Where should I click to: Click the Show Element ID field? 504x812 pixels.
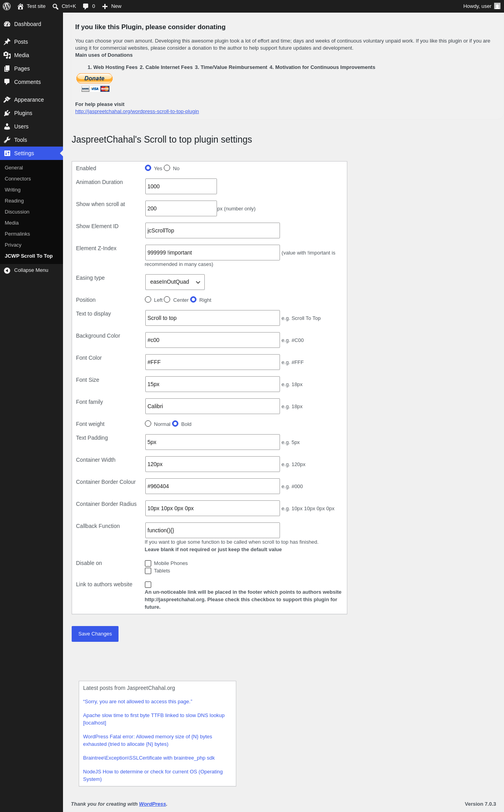[x=213, y=230]
